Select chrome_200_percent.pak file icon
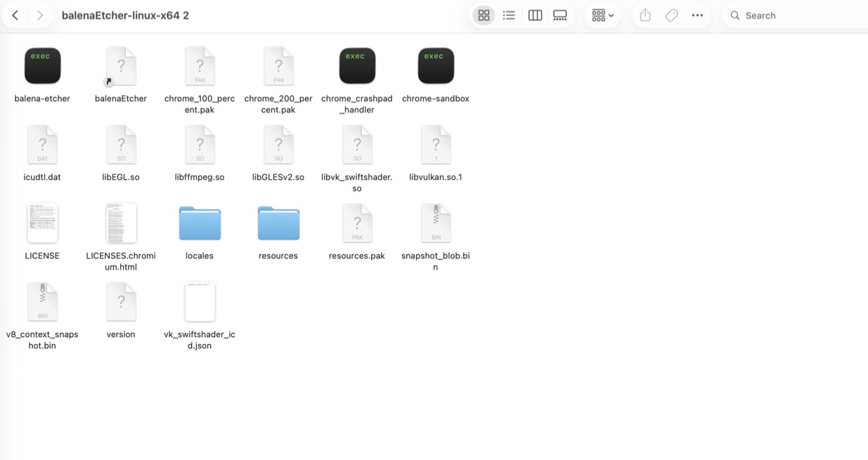868x460 pixels. (278, 67)
